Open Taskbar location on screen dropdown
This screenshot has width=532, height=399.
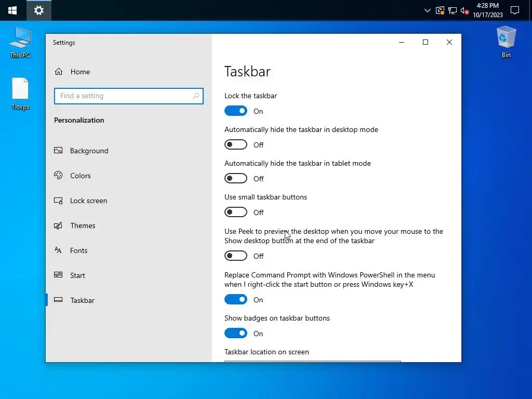pos(312,362)
